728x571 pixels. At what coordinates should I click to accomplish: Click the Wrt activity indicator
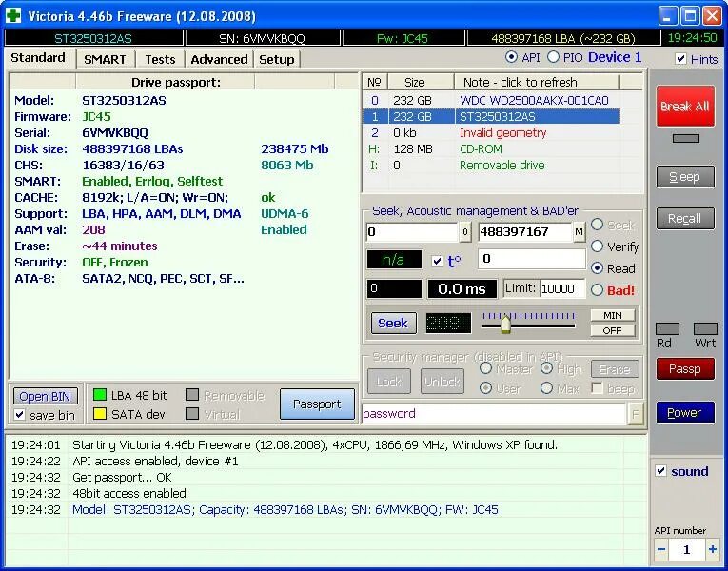point(705,329)
